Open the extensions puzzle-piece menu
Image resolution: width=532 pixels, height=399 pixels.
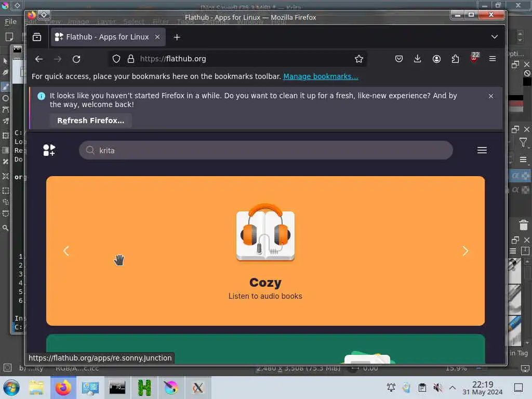click(x=455, y=59)
